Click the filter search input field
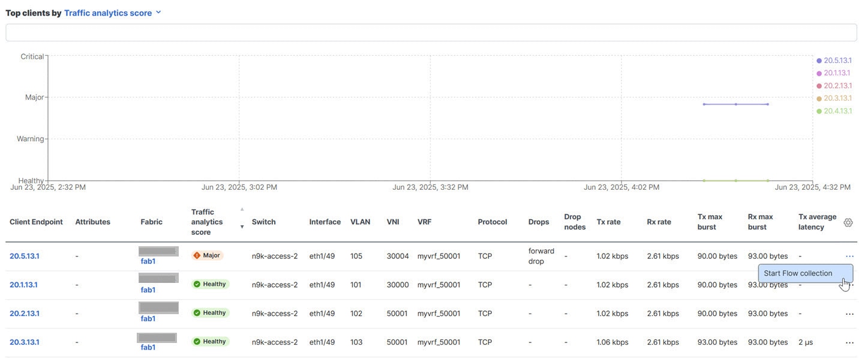 [x=431, y=33]
